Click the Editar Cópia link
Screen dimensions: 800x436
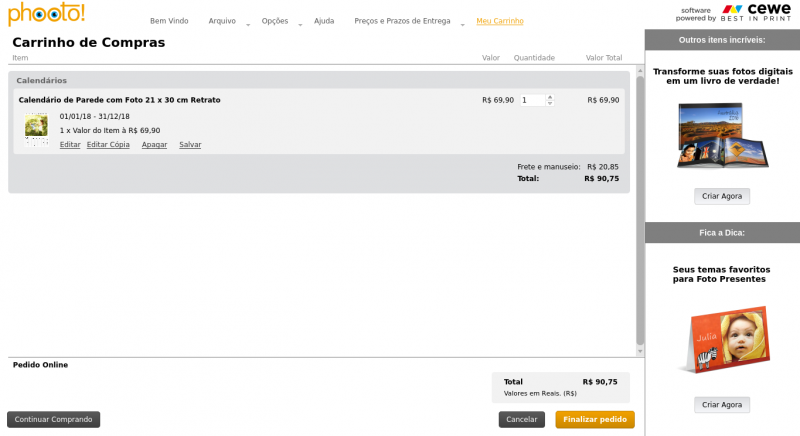pos(108,145)
